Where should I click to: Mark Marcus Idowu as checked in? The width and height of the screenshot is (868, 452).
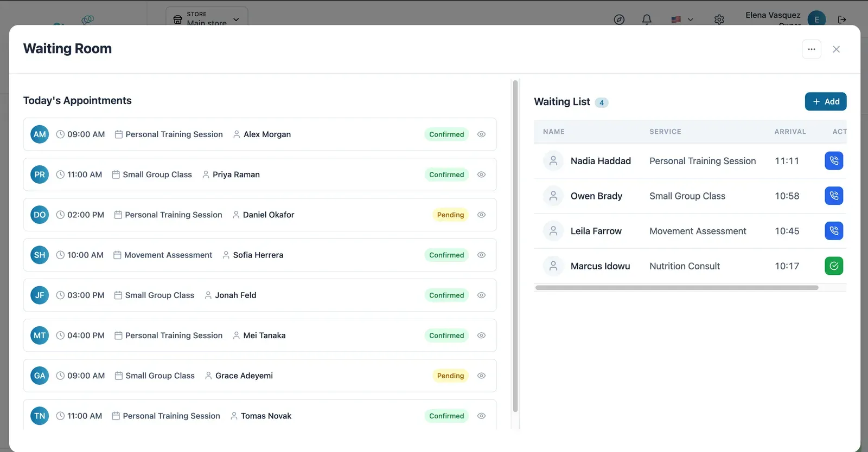tap(834, 266)
